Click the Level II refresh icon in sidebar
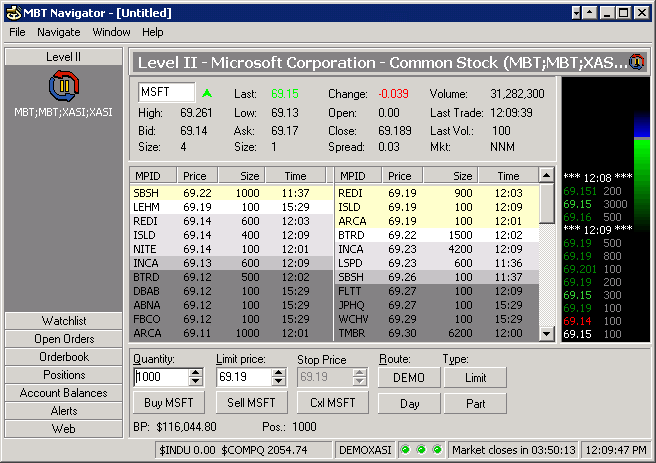The width and height of the screenshot is (656, 463). pyautogui.click(x=64, y=86)
